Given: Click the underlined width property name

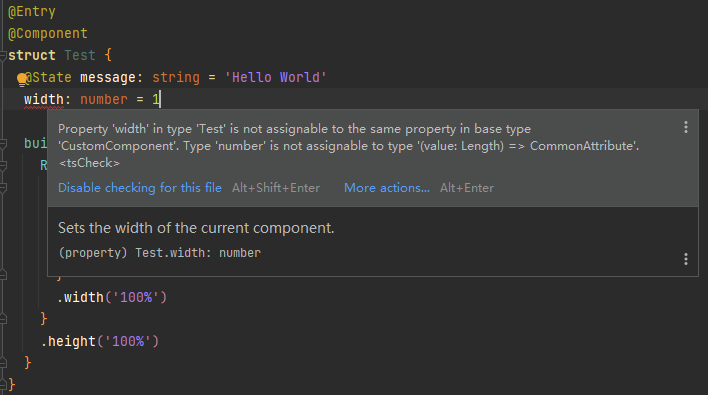Looking at the screenshot, I should [x=44, y=99].
